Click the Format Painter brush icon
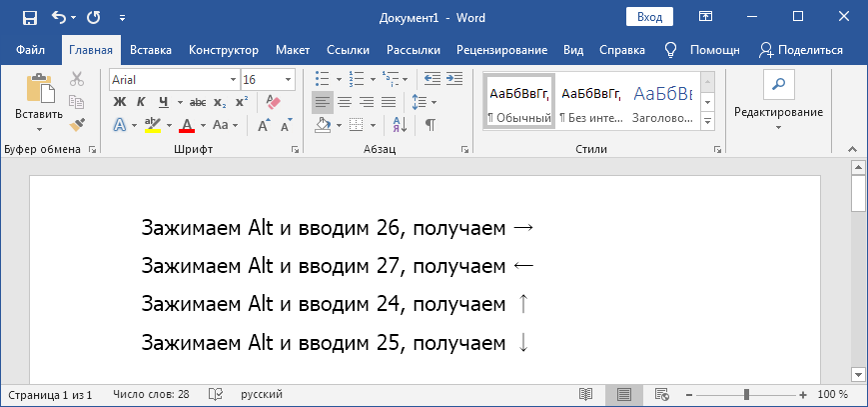 77,123
